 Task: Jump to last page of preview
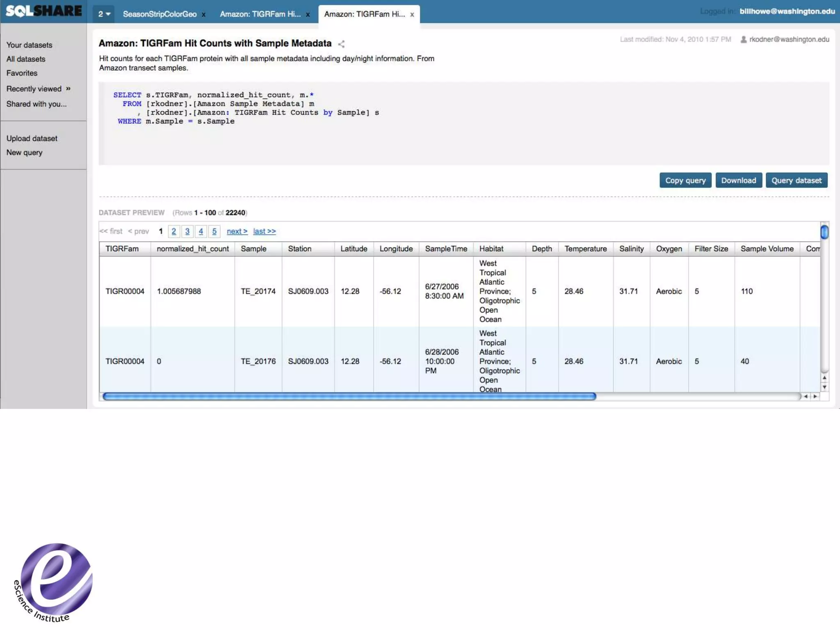(264, 231)
